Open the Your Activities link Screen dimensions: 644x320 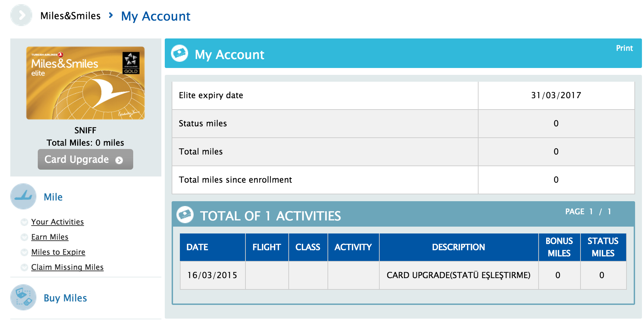[57, 222]
